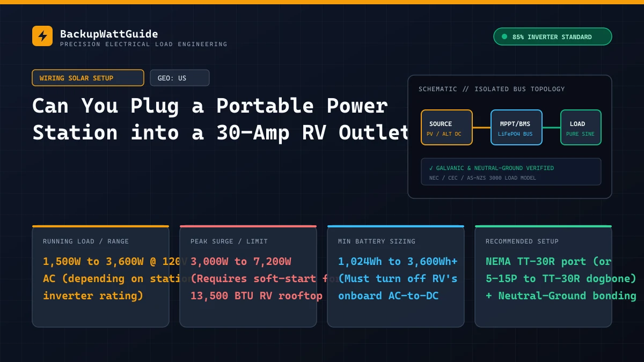Click the SOURCE PV / ALT DC node
Image resolution: width=644 pixels, height=362 pixels.
click(x=447, y=128)
